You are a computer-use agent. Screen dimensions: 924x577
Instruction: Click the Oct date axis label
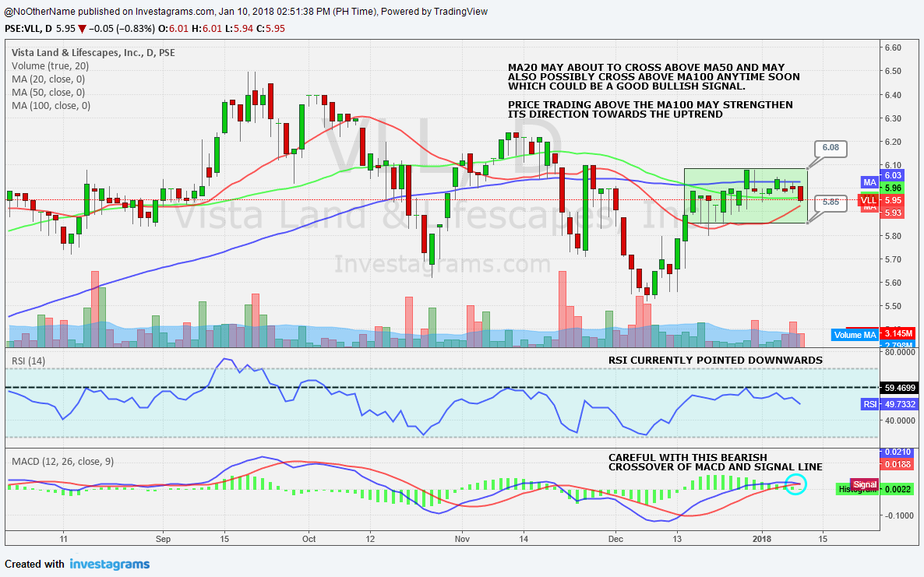309,539
